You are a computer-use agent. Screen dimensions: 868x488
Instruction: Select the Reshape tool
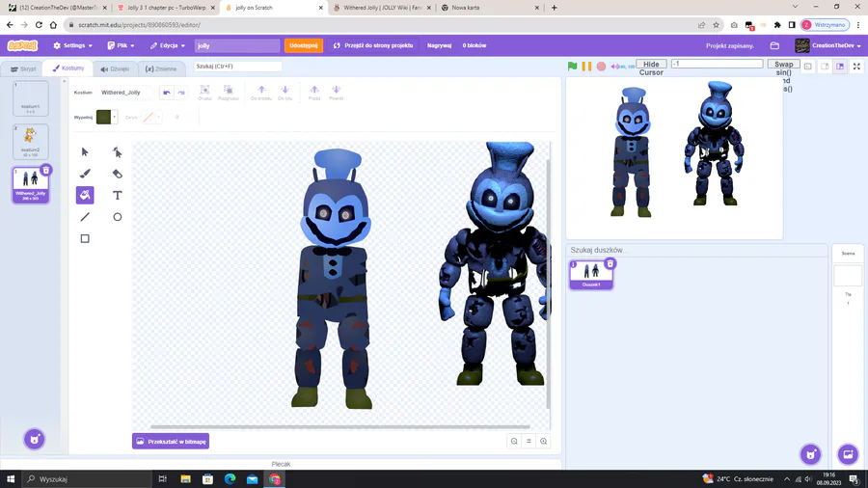pyautogui.click(x=118, y=151)
